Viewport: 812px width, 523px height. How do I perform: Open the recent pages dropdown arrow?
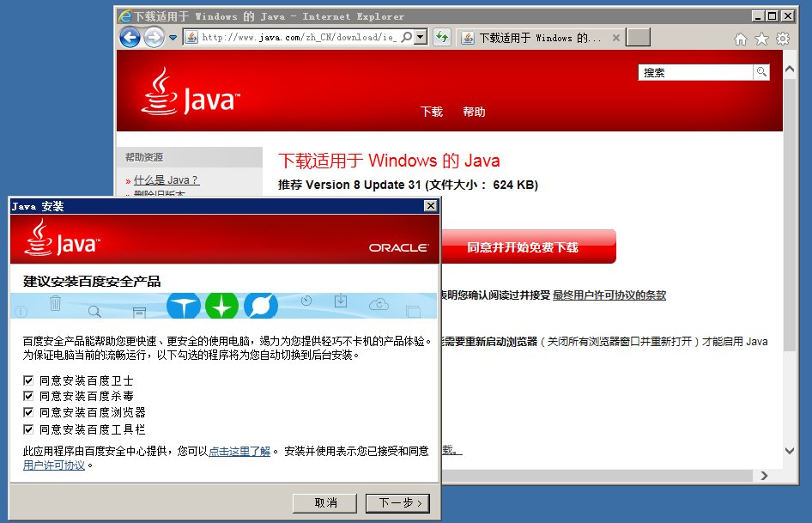tap(173, 38)
